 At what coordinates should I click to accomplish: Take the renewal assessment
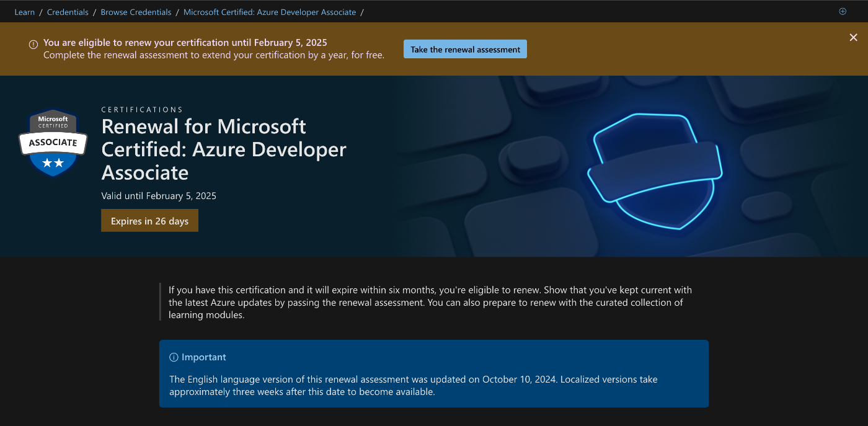(465, 49)
